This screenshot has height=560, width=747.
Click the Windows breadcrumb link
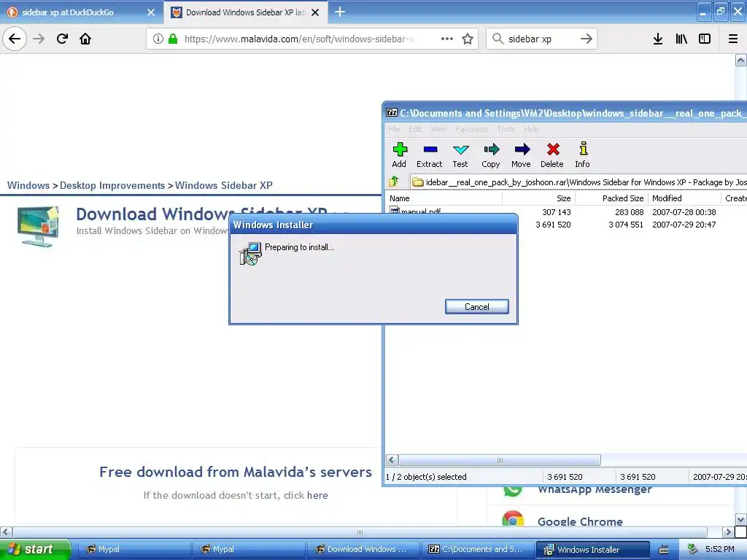pos(28,185)
